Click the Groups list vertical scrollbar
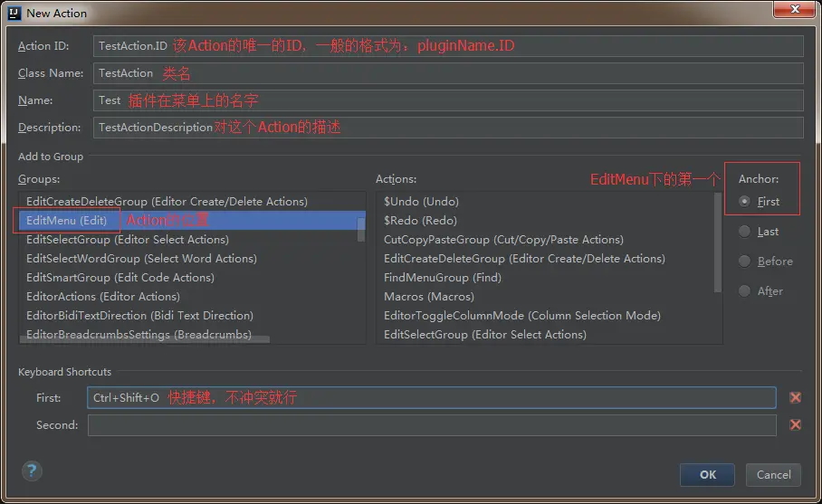This screenshot has height=504, width=822. (361, 230)
